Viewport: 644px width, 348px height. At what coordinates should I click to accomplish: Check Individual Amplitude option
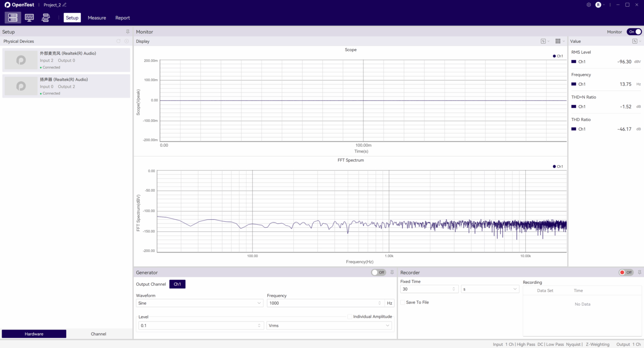(x=350, y=317)
